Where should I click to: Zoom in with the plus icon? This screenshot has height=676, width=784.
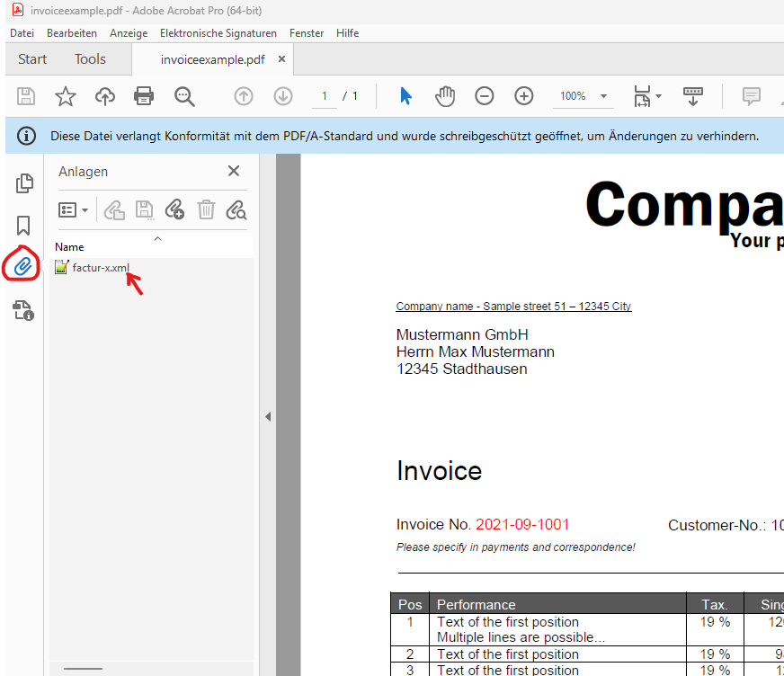tap(524, 96)
